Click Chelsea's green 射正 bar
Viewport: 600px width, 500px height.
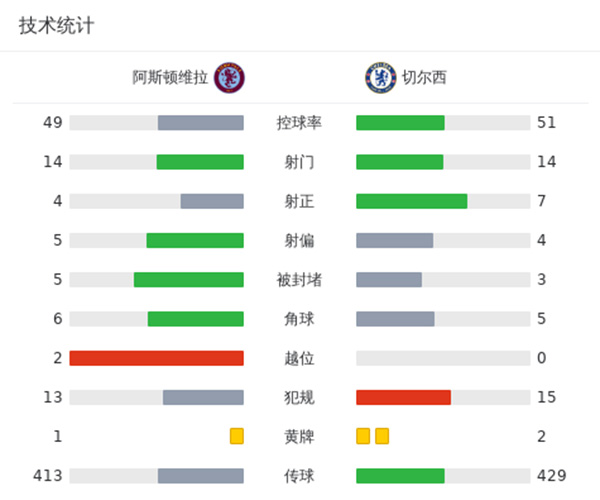pyautogui.click(x=411, y=201)
